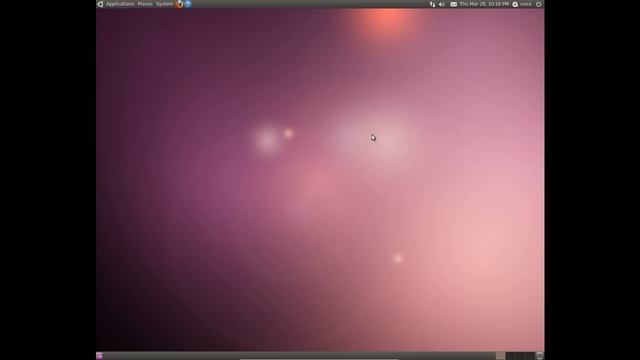The image size is (640, 360).
Task: Click the Show Desktop button in bottom panel
Action: [x=99, y=356]
